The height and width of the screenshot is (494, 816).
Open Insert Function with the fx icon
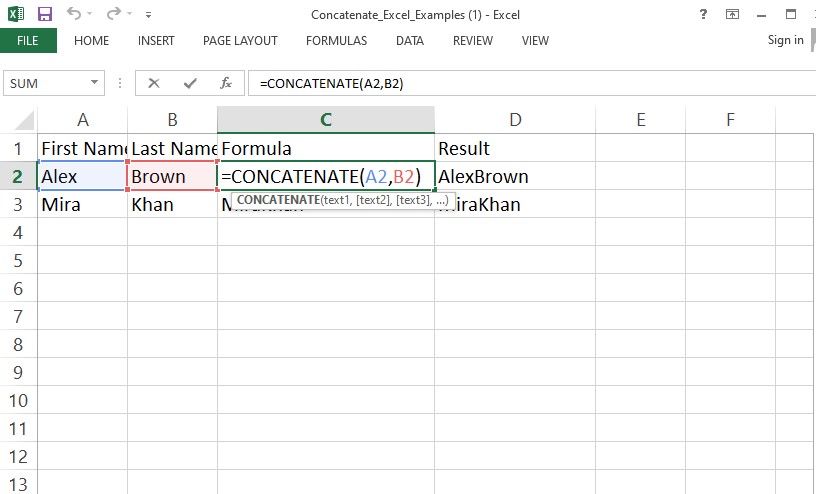point(226,84)
